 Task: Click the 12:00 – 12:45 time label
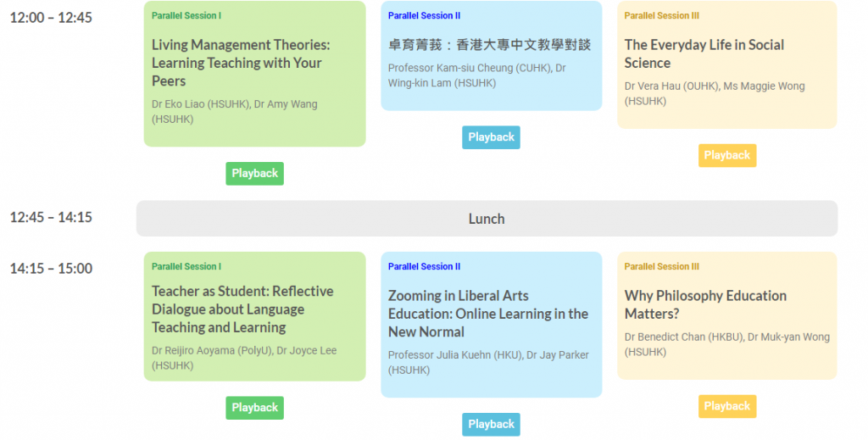(51, 18)
